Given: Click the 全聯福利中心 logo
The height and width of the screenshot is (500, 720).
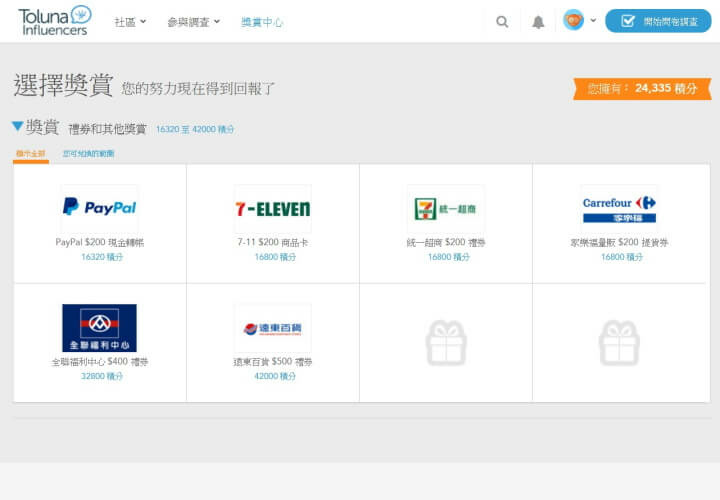Looking at the screenshot, I should pyautogui.click(x=100, y=328).
